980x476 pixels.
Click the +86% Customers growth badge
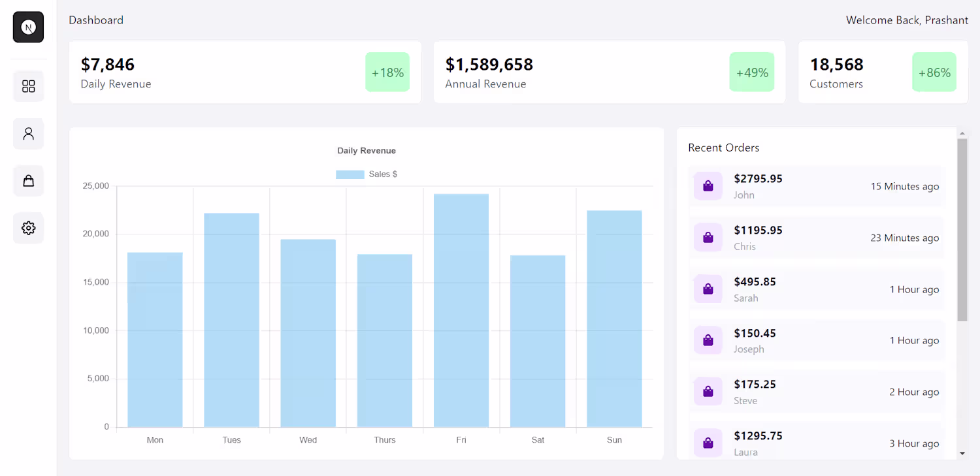click(934, 72)
